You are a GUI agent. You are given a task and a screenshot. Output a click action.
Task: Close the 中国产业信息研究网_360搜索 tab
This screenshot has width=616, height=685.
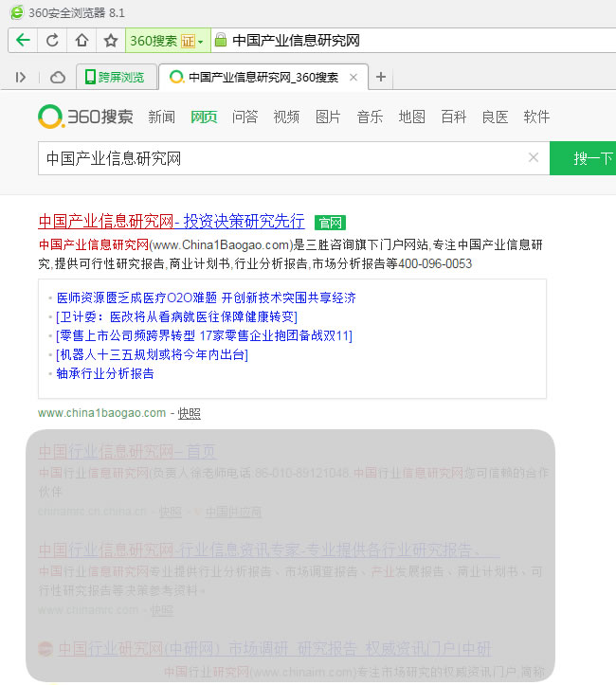(353, 78)
